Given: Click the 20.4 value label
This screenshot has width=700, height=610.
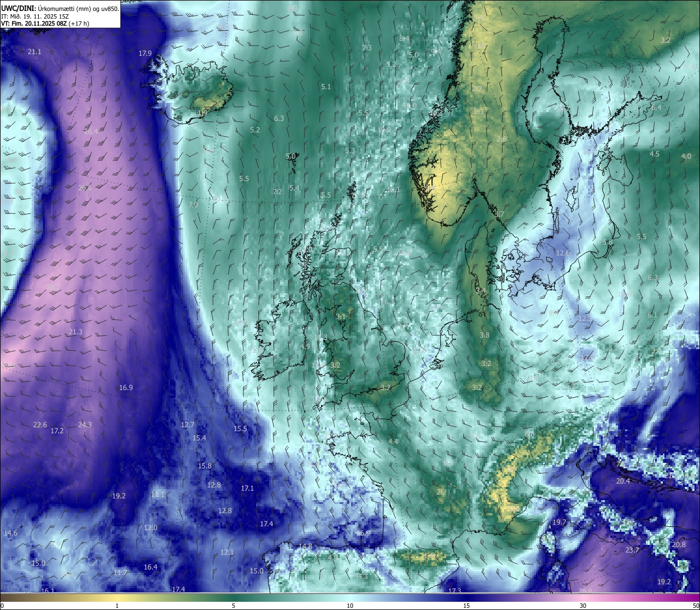Looking at the screenshot, I should tap(623, 481).
